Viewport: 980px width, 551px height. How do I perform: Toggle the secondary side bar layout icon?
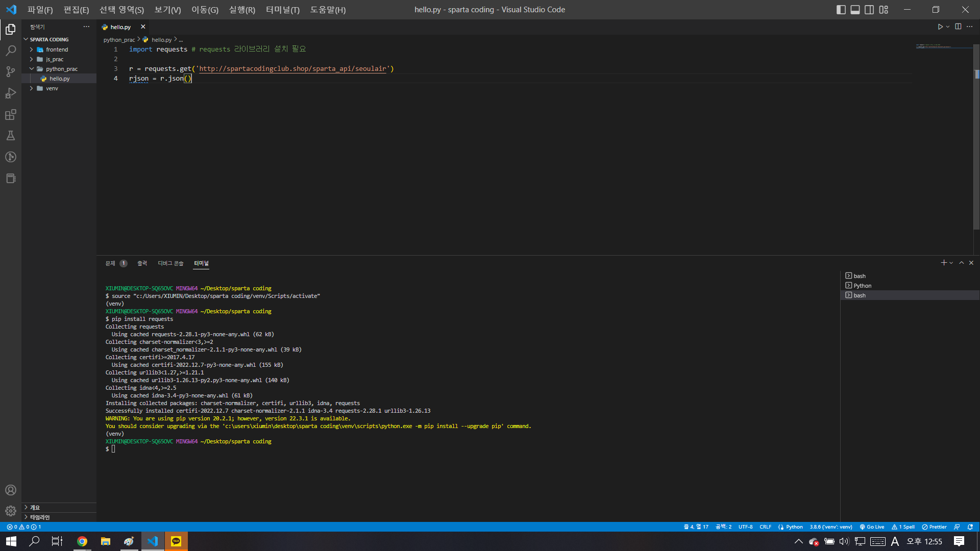[x=869, y=10]
